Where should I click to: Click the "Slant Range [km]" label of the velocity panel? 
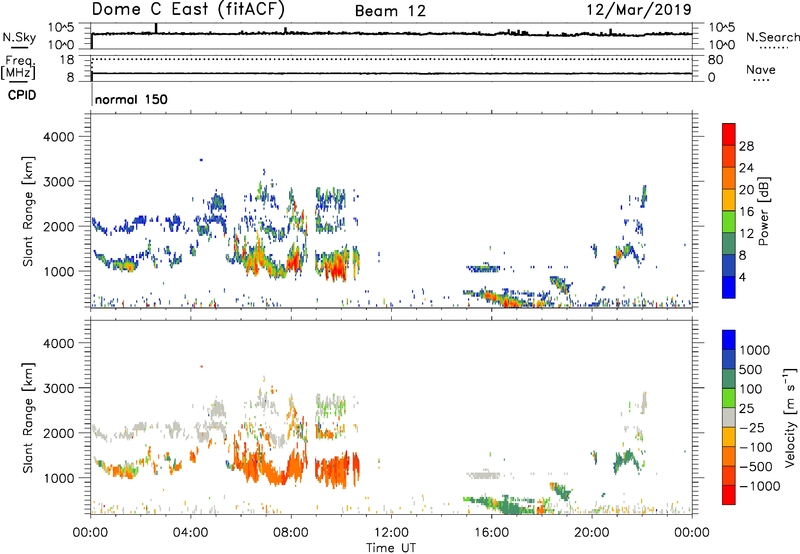tap(28, 417)
